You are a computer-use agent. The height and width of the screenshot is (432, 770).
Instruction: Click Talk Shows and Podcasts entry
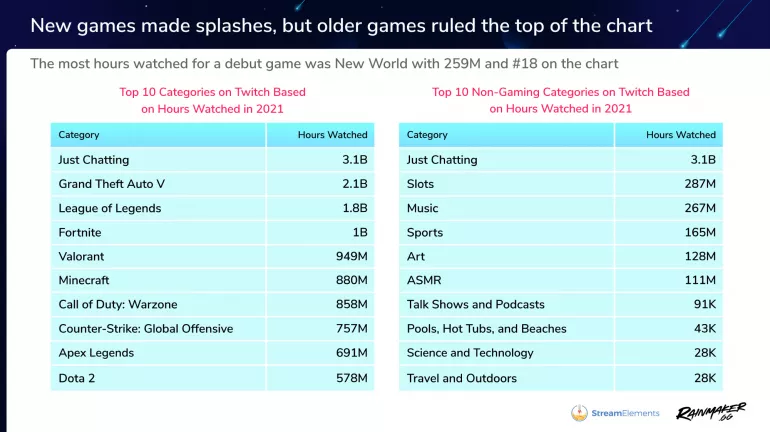[475, 304]
